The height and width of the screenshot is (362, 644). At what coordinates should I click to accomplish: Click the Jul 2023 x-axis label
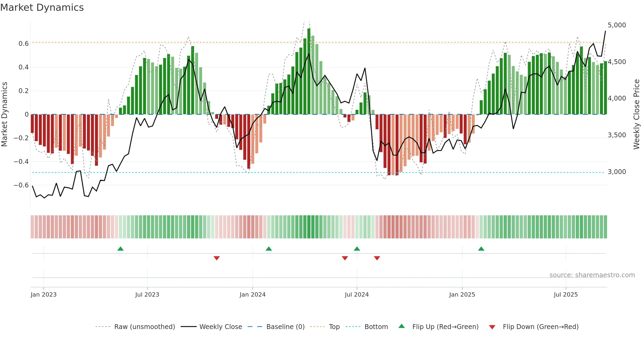click(147, 294)
